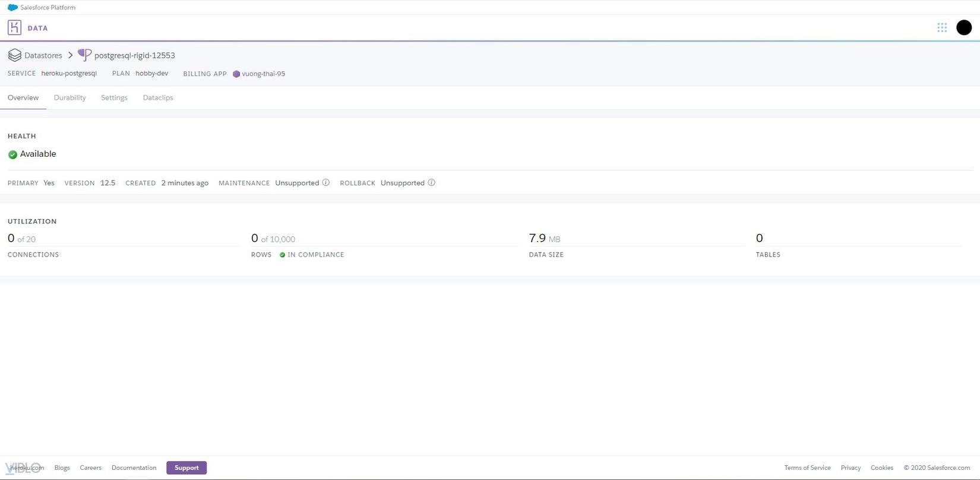The width and height of the screenshot is (980, 480).
Task: Open the Privacy footer link
Action: [851, 468]
